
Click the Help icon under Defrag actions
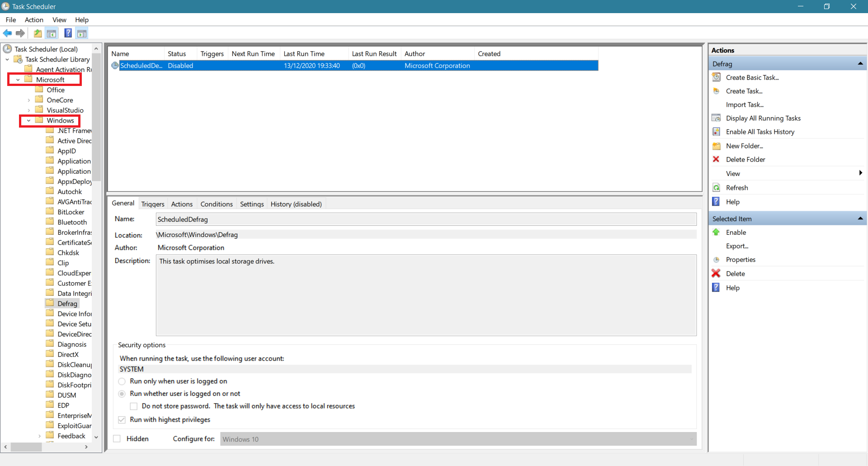(x=716, y=202)
